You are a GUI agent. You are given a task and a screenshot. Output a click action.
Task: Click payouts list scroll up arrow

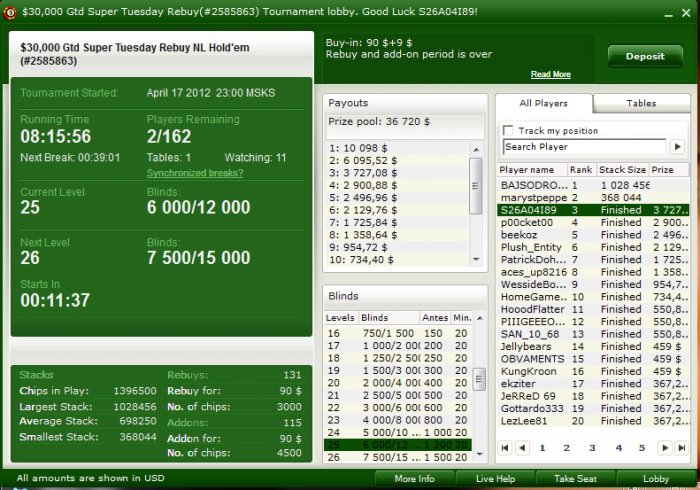[476, 149]
